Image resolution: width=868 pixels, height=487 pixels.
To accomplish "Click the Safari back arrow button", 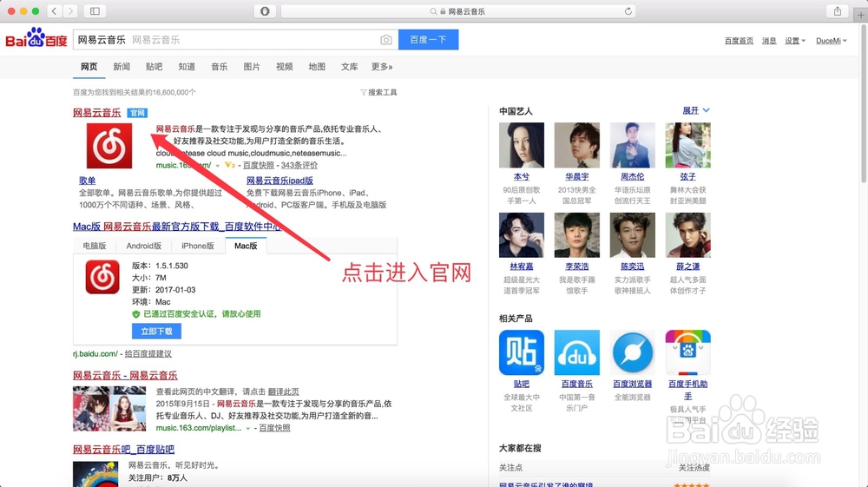I will (x=54, y=11).
